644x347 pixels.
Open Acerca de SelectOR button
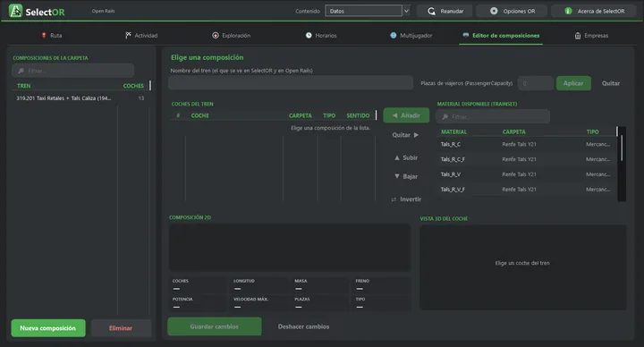[x=594, y=11]
